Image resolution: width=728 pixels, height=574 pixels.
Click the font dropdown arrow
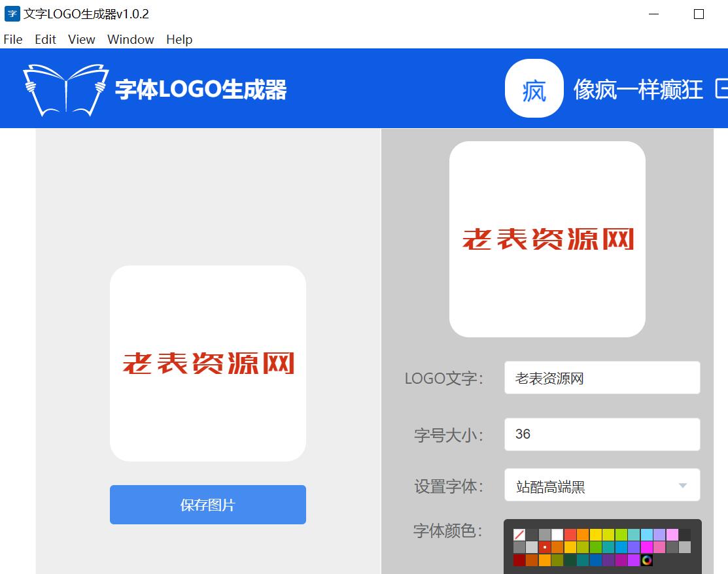click(x=683, y=486)
